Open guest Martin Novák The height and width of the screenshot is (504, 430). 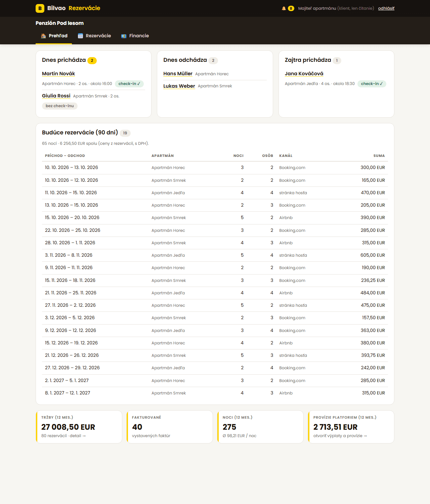(58, 74)
